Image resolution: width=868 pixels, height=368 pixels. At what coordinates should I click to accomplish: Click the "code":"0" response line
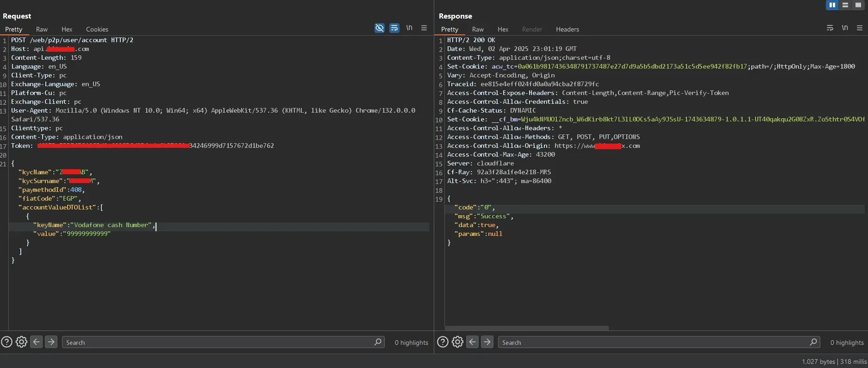[475, 207]
